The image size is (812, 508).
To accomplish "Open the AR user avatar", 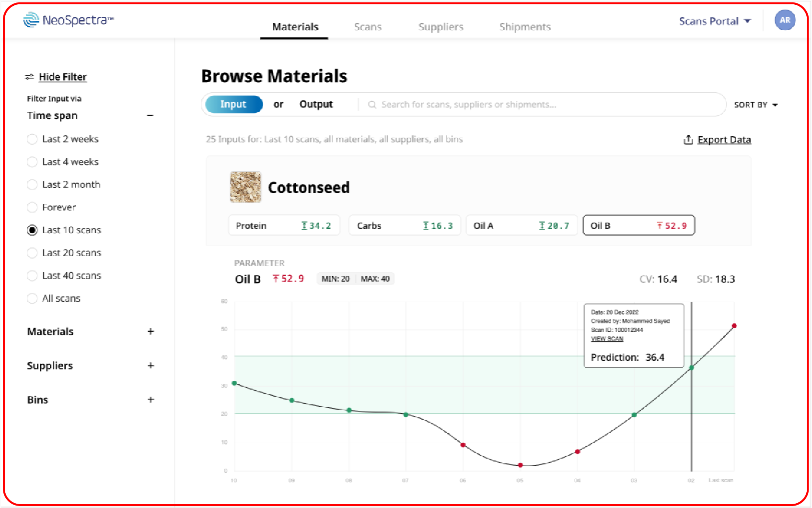I will [785, 20].
